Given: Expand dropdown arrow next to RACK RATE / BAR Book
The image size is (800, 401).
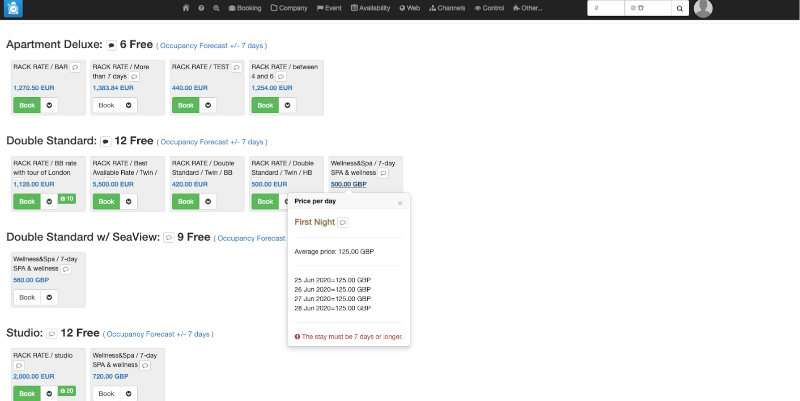Looking at the screenshot, I should pos(49,105).
